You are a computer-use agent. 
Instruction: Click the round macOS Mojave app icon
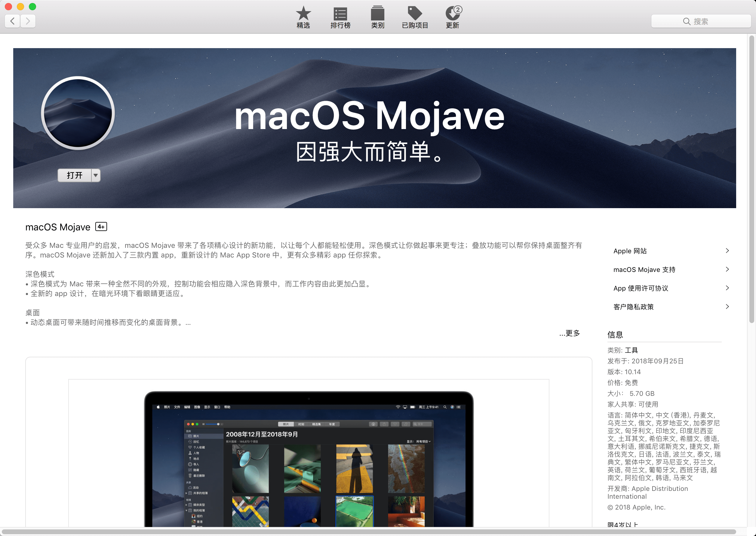78,113
